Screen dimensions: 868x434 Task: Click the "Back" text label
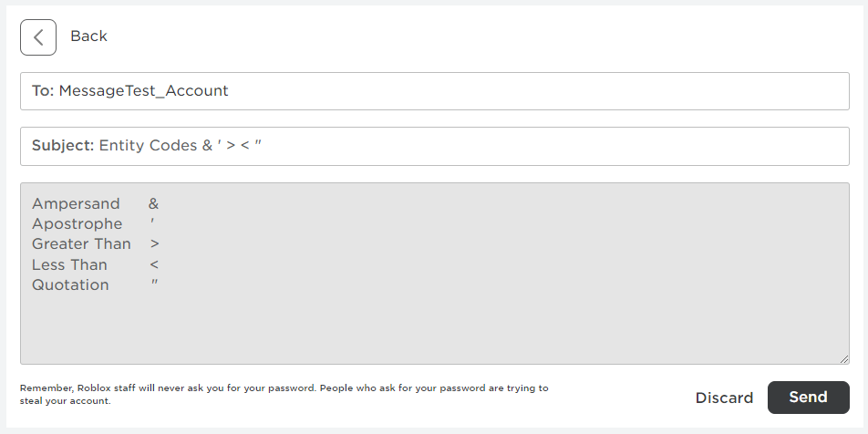[x=88, y=36]
